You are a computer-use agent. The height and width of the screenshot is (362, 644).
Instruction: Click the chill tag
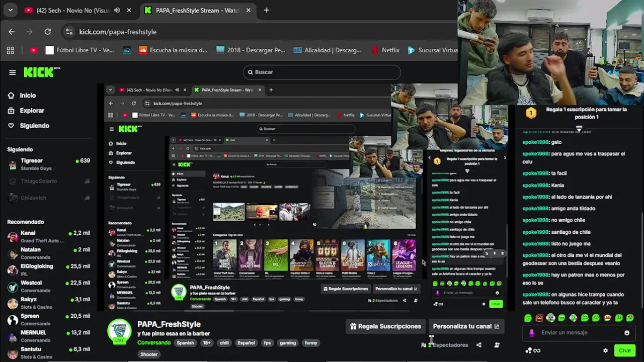point(224,343)
